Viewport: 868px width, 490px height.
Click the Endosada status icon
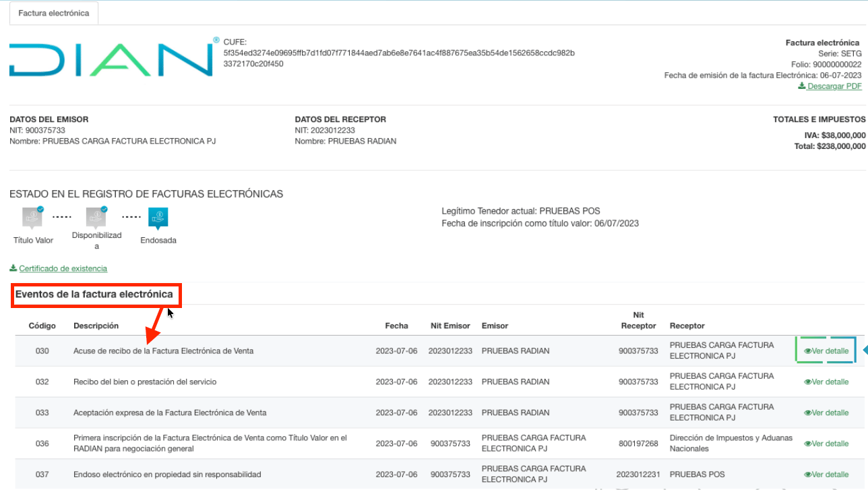158,218
